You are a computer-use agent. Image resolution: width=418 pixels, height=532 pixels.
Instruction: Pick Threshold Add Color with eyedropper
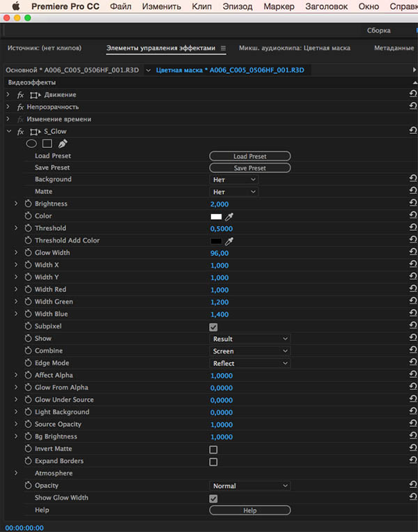pos(229,241)
